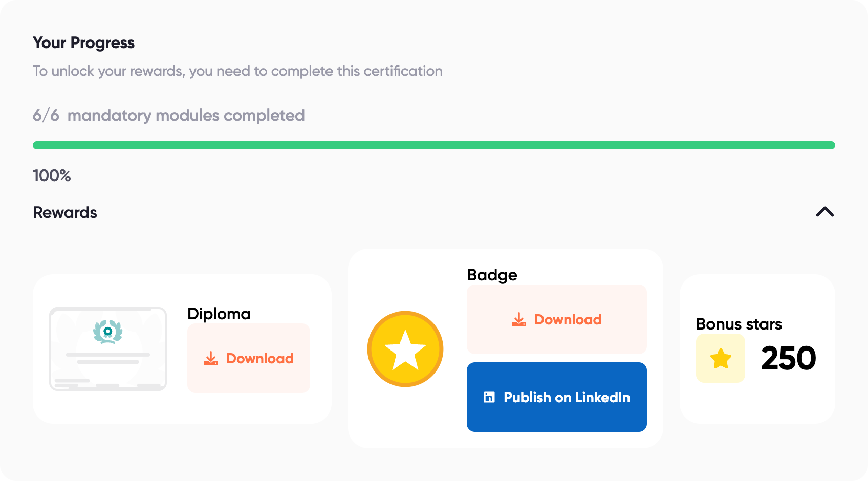
Task: Click the green progress bar
Action: pos(434,145)
